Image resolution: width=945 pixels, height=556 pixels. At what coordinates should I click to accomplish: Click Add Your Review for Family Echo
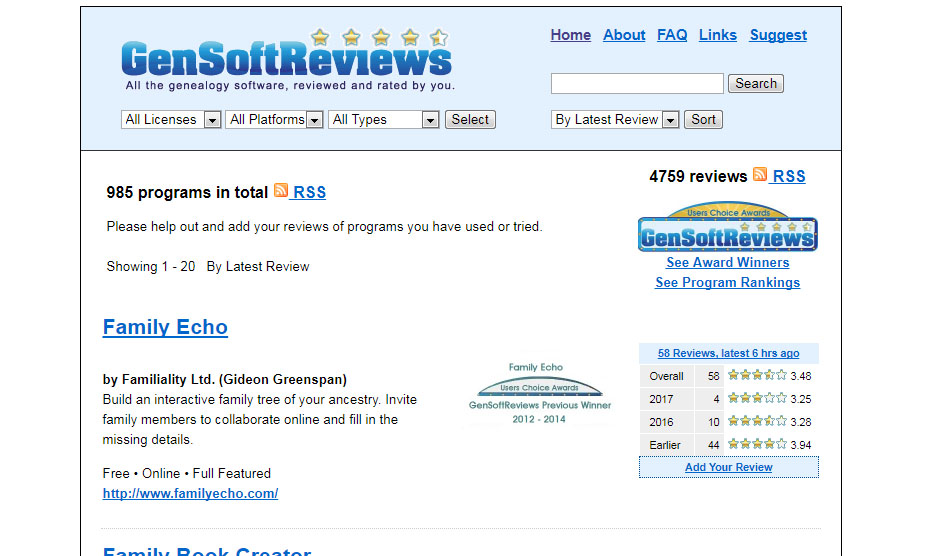pyautogui.click(x=729, y=467)
